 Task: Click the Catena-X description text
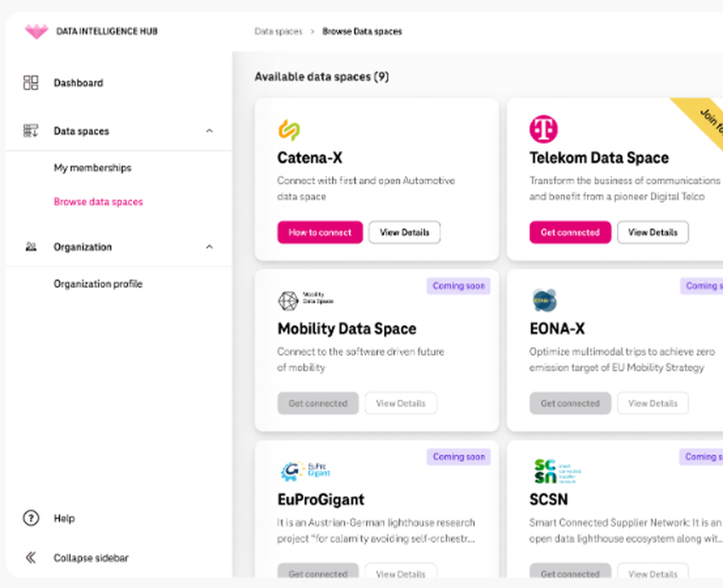click(366, 189)
